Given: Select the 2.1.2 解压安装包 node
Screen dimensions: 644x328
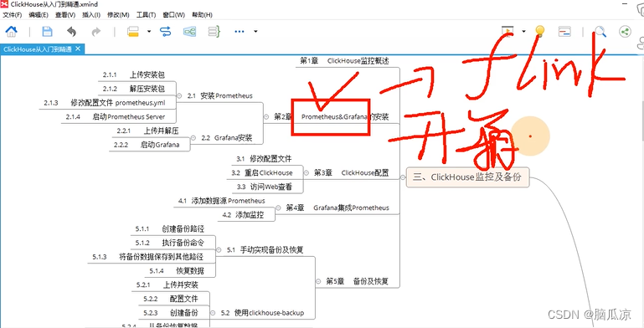Looking at the screenshot, I should 134,89.
